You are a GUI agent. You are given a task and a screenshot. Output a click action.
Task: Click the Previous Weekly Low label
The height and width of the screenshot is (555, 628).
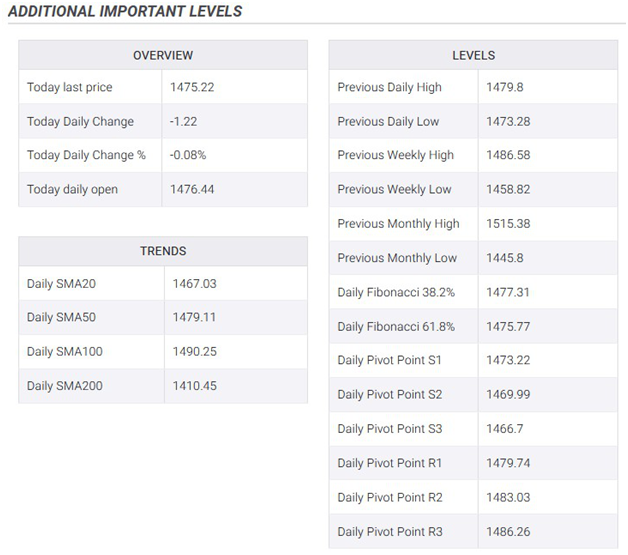395,189
